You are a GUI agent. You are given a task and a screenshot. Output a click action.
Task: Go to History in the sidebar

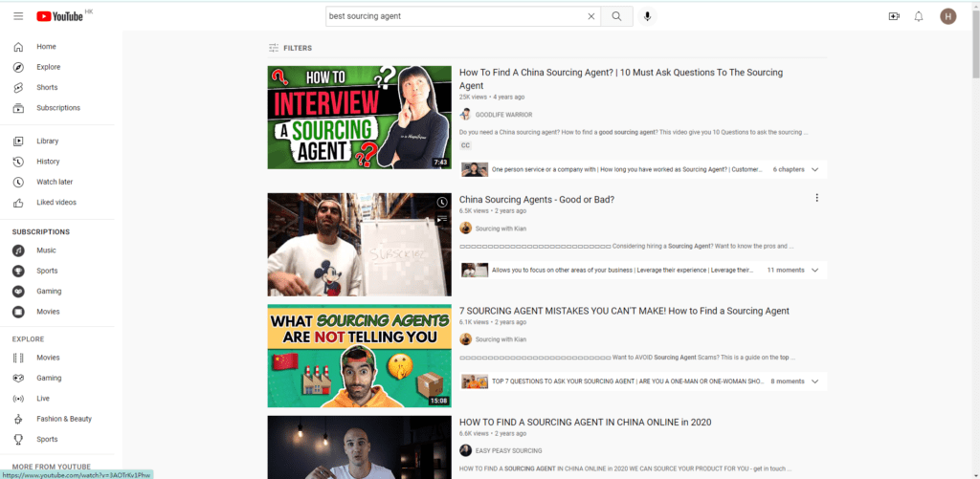tap(48, 162)
